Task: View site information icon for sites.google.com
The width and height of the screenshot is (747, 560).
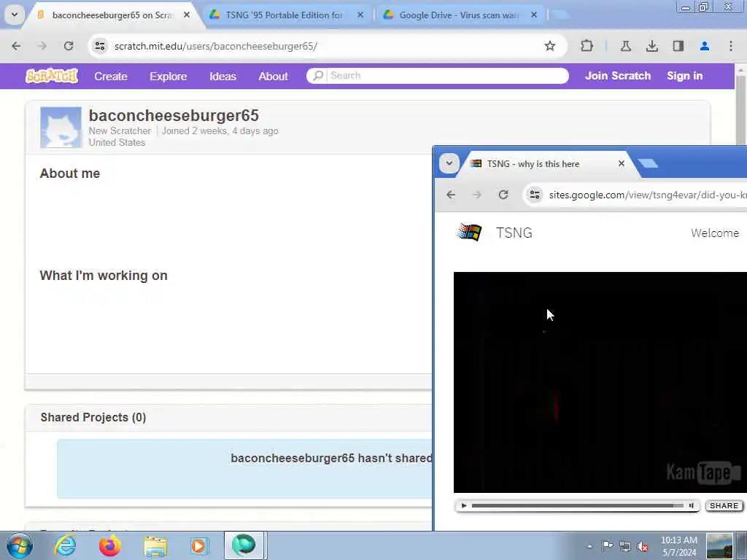Action: 535,194
